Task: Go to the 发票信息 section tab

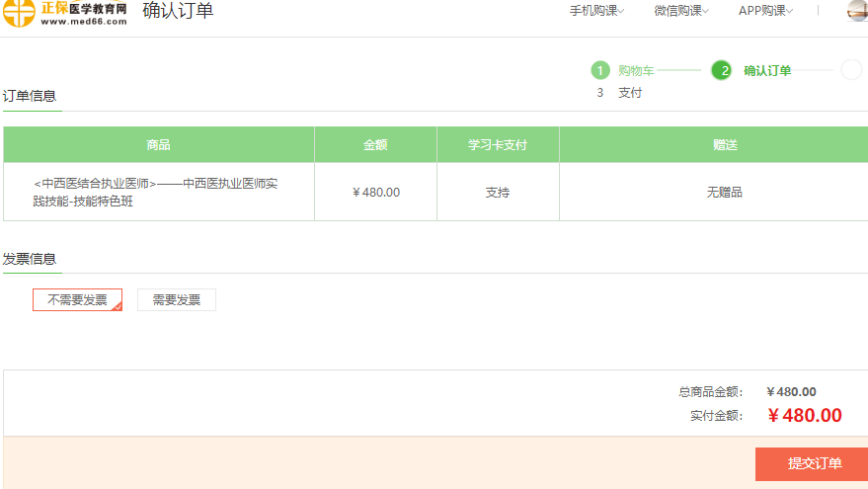Action: [31, 259]
